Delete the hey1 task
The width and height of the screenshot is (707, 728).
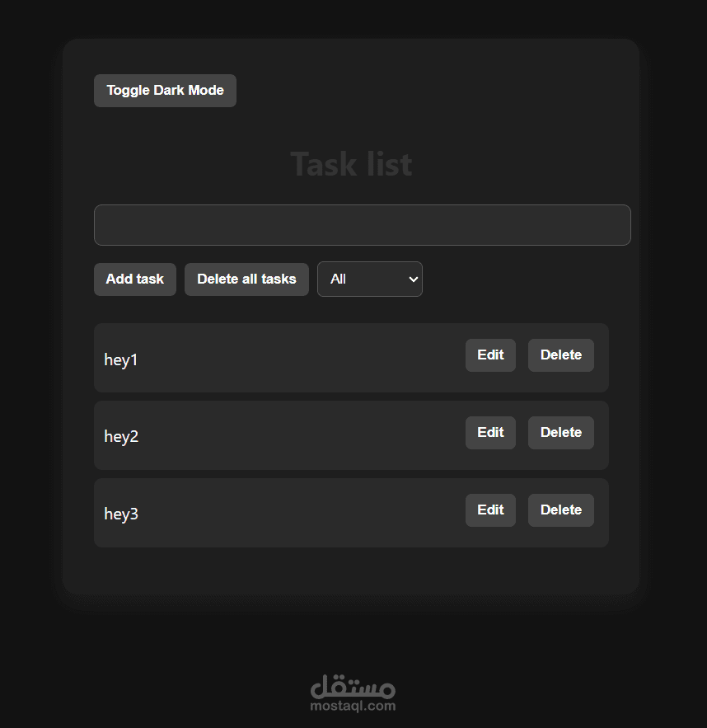[560, 355]
